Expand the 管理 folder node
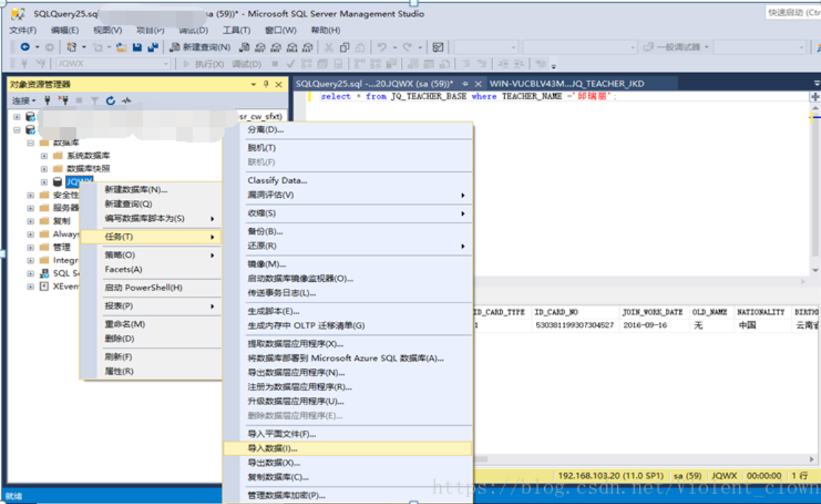The width and height of the screenshot is (821, 504). [x=30, y=247]
